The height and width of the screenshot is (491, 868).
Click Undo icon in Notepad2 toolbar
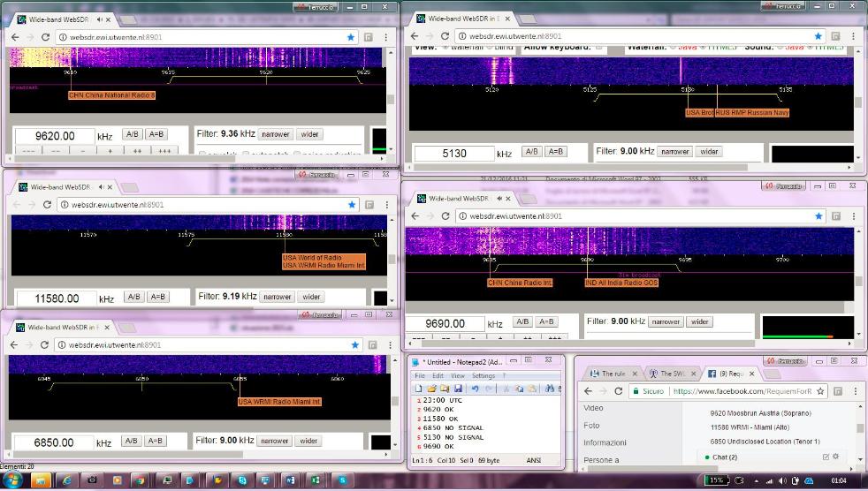475,389
